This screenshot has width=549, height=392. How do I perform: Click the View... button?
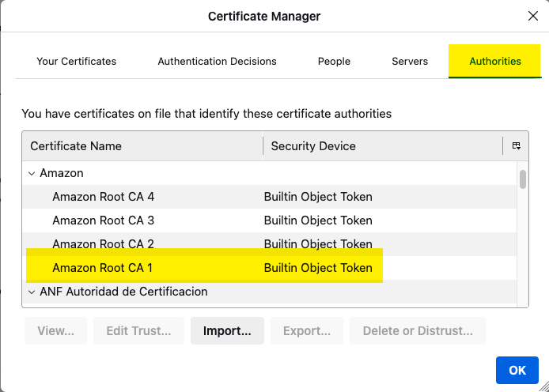[x=55, y=331]
